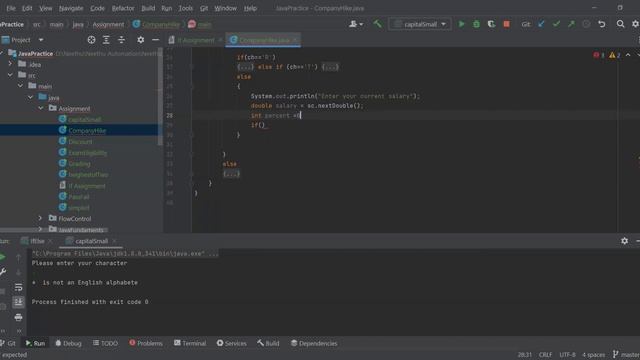Viewport: 640px width, 360px height.
Task: Open Run tool window settings gear
Action: point(624,241)
